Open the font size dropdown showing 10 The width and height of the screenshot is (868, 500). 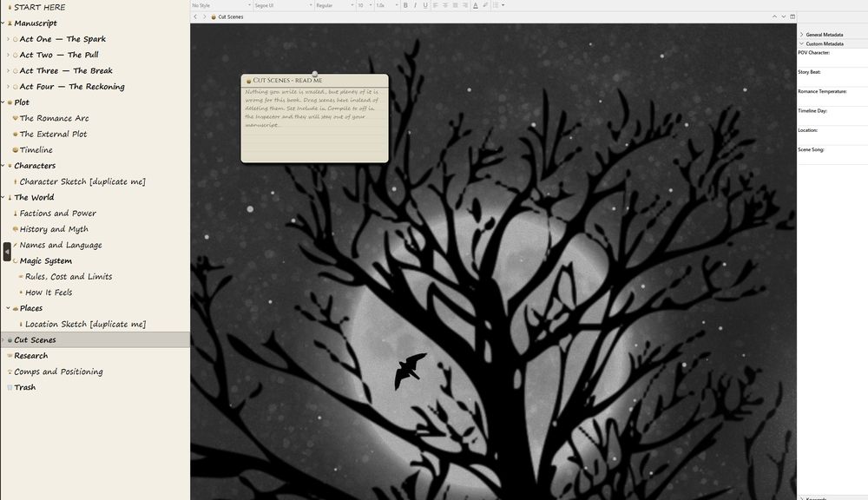[365, 5]
